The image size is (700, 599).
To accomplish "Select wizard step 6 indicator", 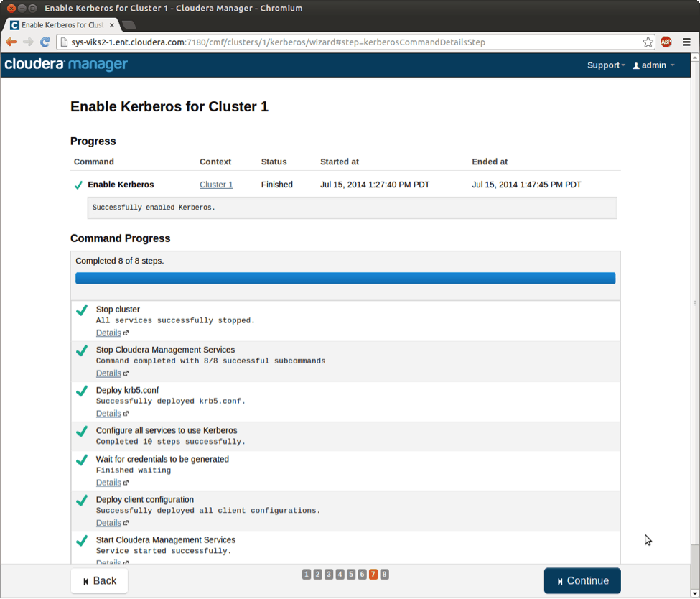I will 363,574.
